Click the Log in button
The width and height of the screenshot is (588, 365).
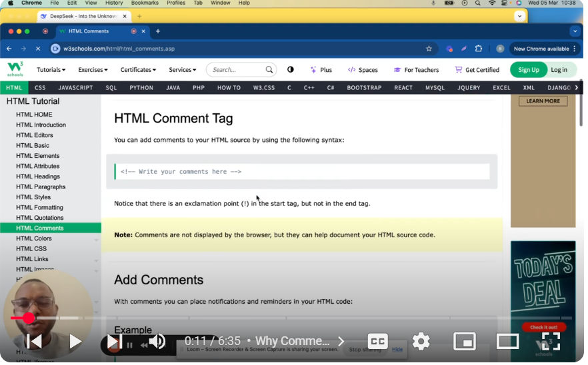(559, 70)
